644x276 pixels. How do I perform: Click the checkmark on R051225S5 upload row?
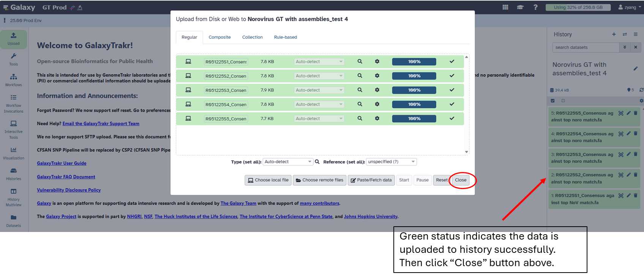(452, 118)
